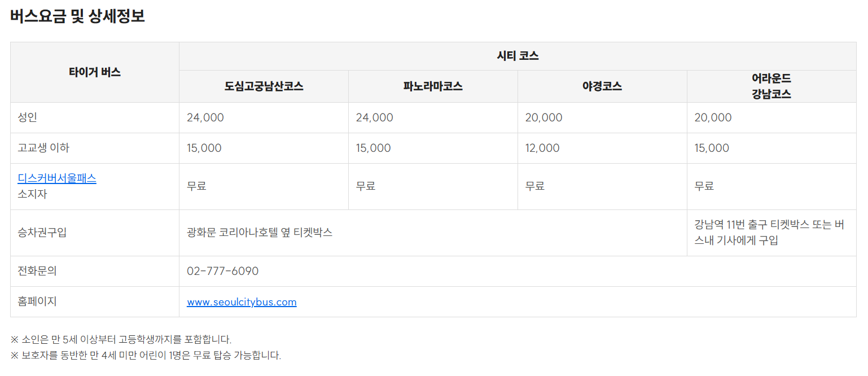Viewport: 868px width, 376px height.
Task: Click the 강남역 11번 출구 티켓박스 cell
Action: tap(771, 233)
